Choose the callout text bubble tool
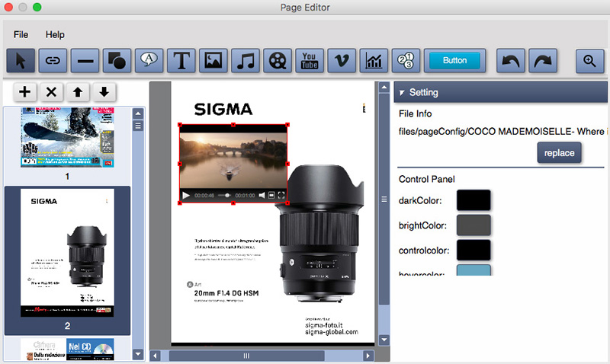The width and height of the screenshot is (610, 364). [149, 61]
